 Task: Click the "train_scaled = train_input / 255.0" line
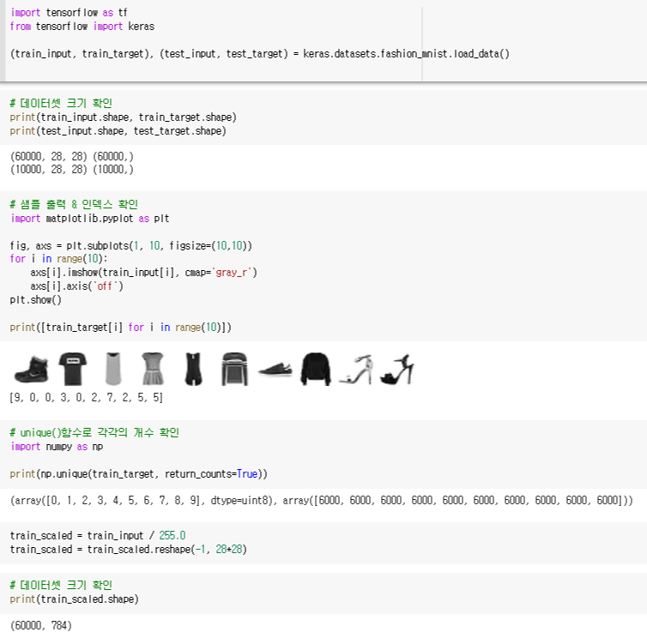[x=98, y=536]
